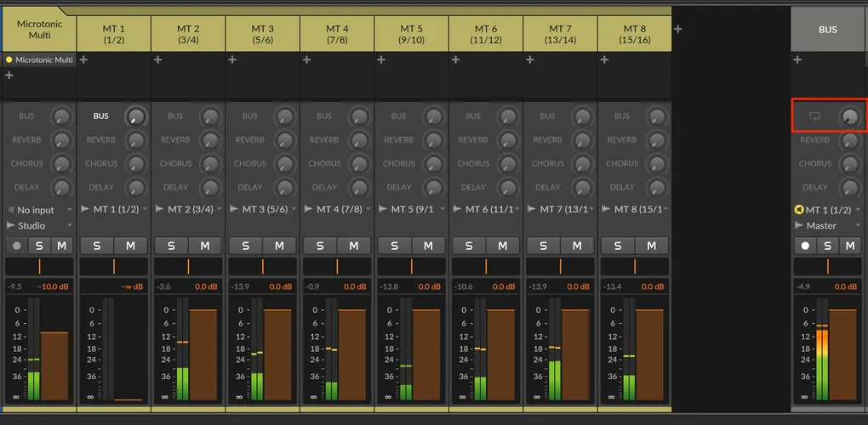The height and width of the screenshot is (425, 868).
Task: Click the Microtonic Multi volume fader
Action: tap(54, 366)
